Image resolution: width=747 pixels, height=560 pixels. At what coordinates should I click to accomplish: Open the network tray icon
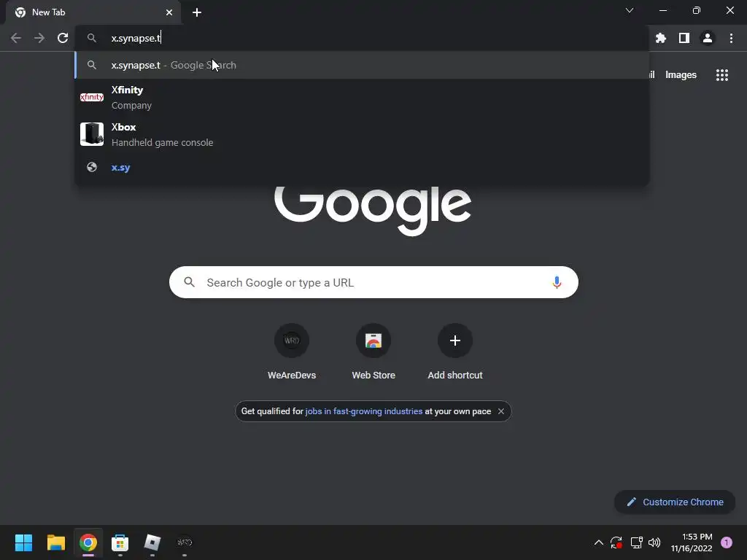tap(636, 542)
